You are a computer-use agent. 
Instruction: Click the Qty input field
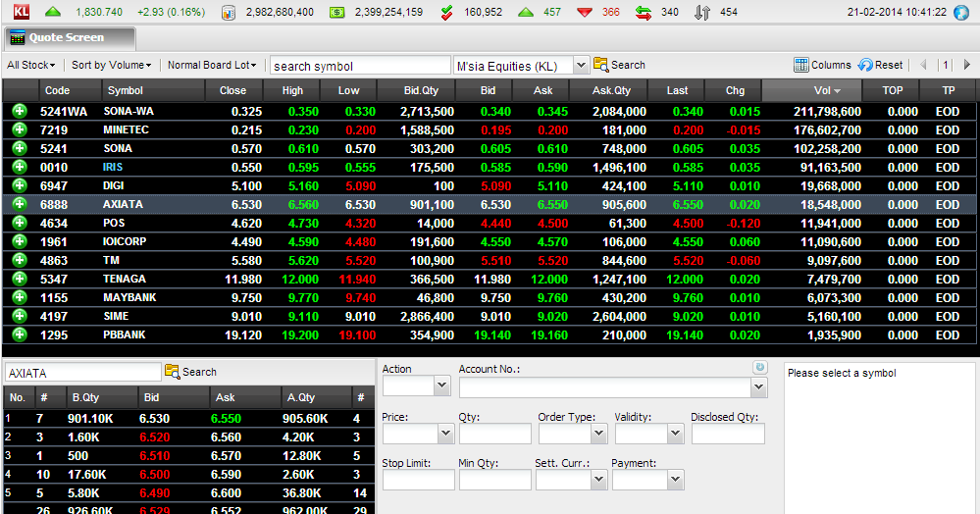(495, 434)
